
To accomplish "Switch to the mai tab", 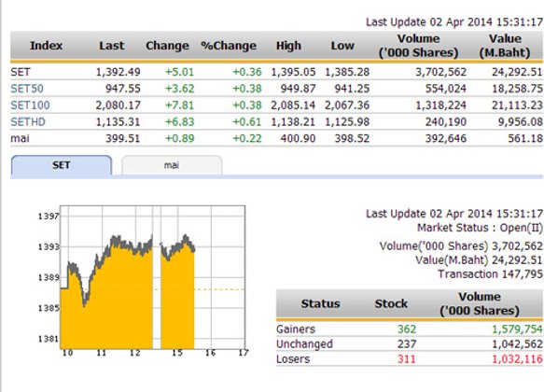I will [172, 165].
